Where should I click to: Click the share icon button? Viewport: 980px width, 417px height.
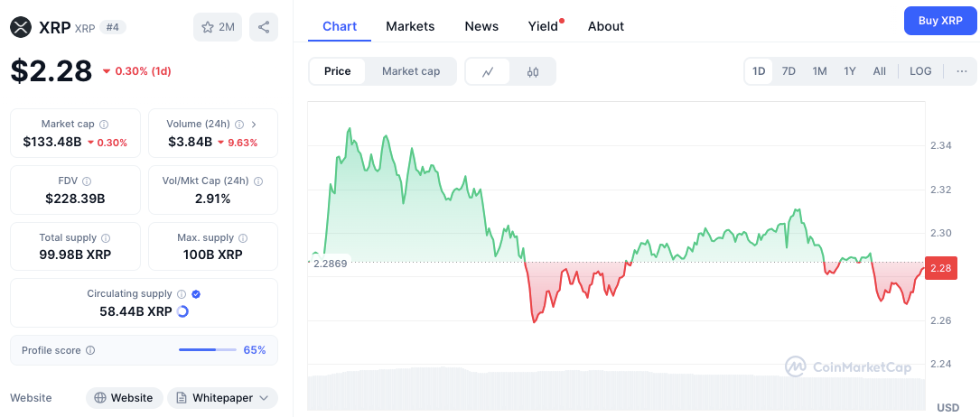[x=264, y=27]
